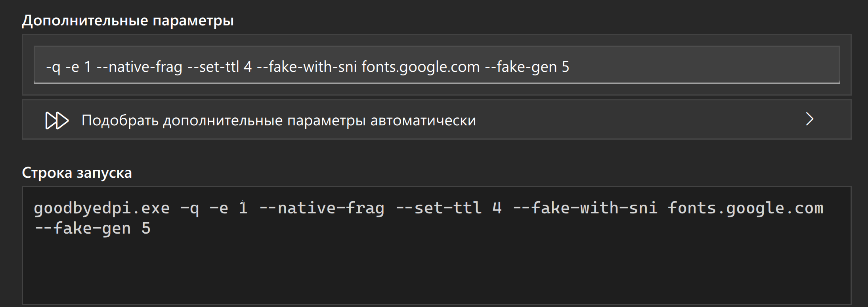Image resolution: width=868 pixels, height=307 pixels.
Task: Open "Подобрать дополнительные параметры автоматически"
Action: (x=278, y=120)
